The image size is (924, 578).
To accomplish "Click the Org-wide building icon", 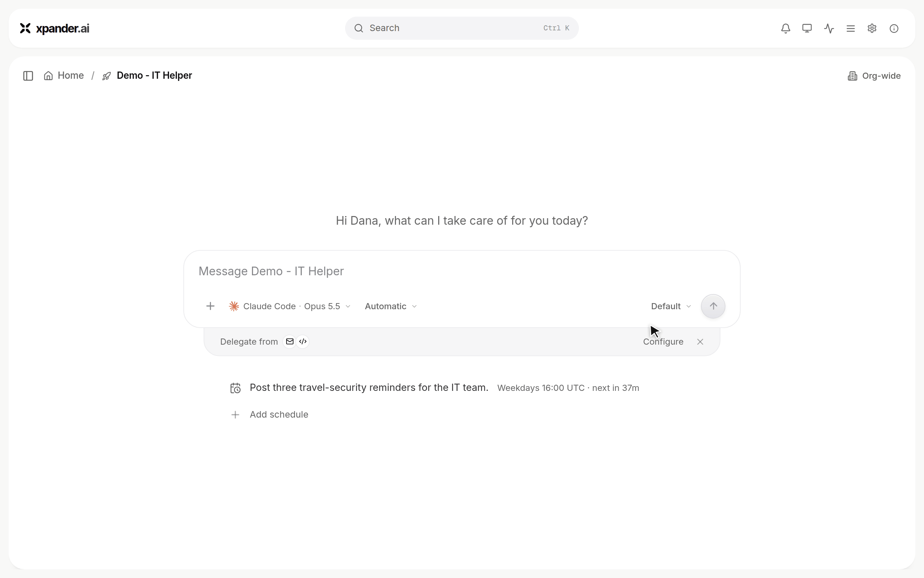I will point(852,76).
